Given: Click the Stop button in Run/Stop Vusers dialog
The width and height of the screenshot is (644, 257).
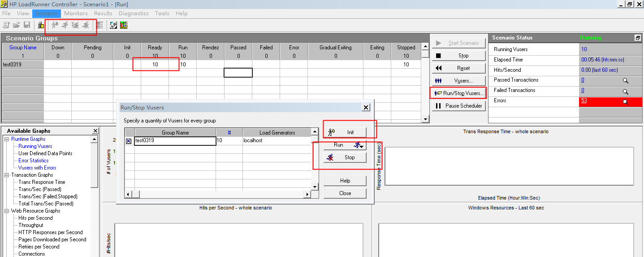Looking at the screenshot, I should (x=345, y=157).
